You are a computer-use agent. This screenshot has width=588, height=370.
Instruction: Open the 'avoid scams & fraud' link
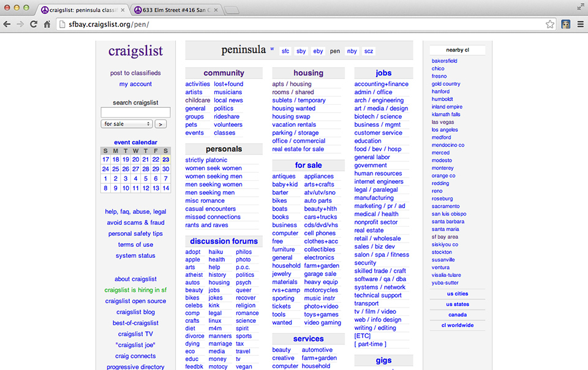pyautogui.click(x=135, y=223)
